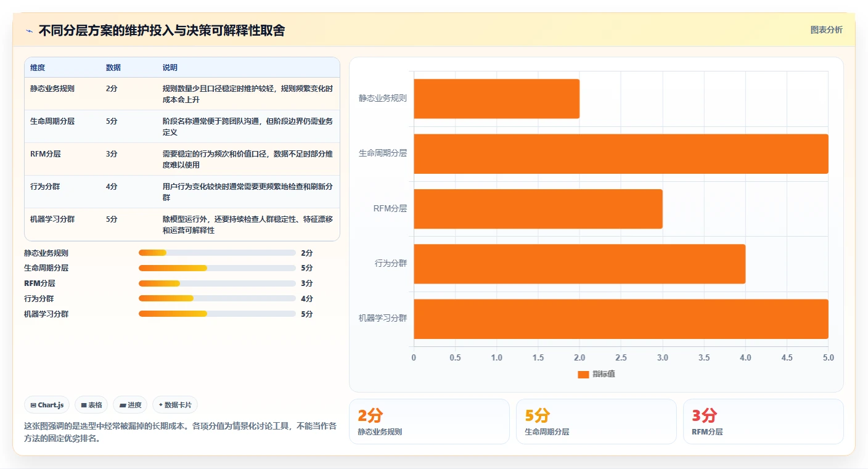Click the 4分 value in table
Image resolution: width=868 pixels, height=469 pixels.
(x=112, y=187)
